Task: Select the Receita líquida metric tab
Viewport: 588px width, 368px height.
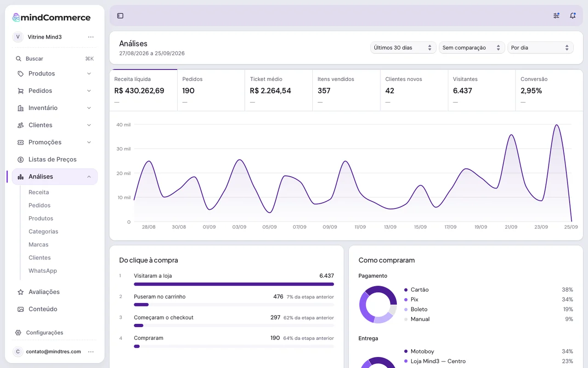Action: tap(143, 90)
